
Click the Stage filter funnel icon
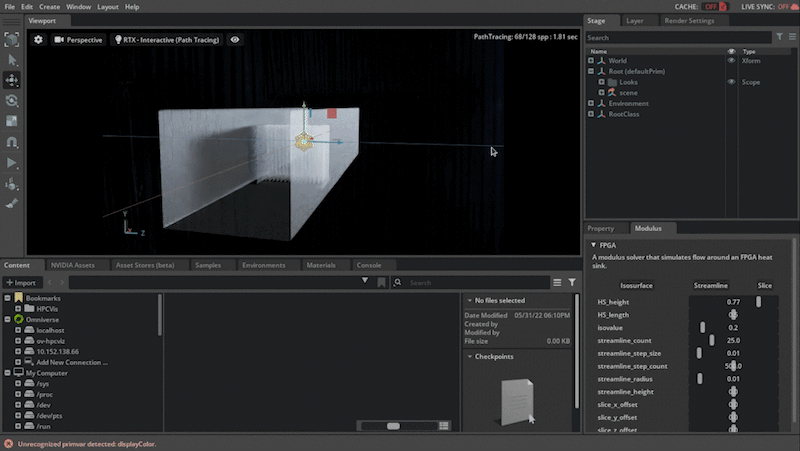779,38
